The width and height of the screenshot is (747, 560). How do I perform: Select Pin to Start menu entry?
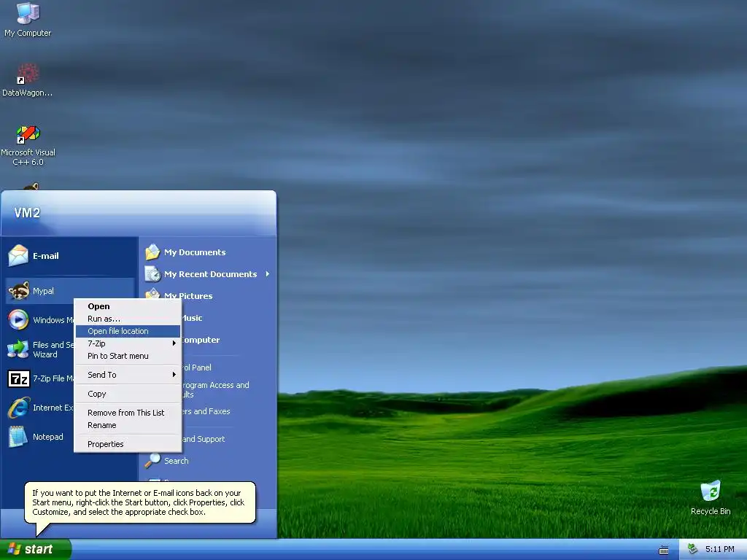(x=128, y=356)
